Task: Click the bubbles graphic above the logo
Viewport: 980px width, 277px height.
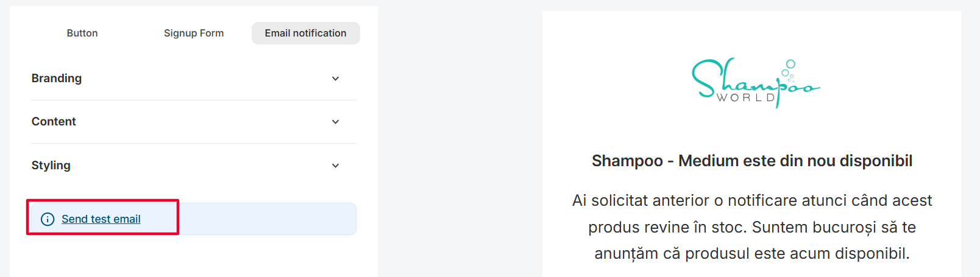Action: tap(789, 70)
